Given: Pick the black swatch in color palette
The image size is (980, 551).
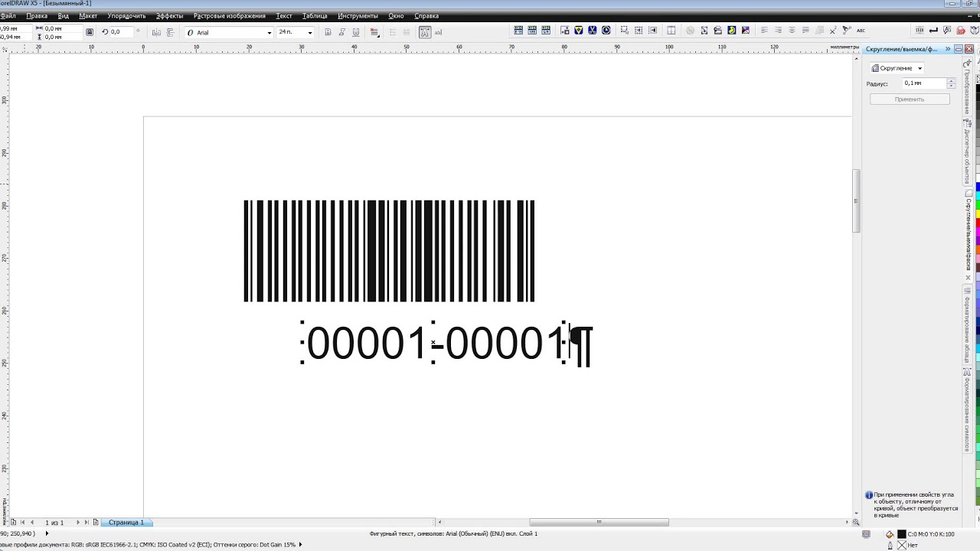Looking at the screenshot, I should tap(977, 90).
